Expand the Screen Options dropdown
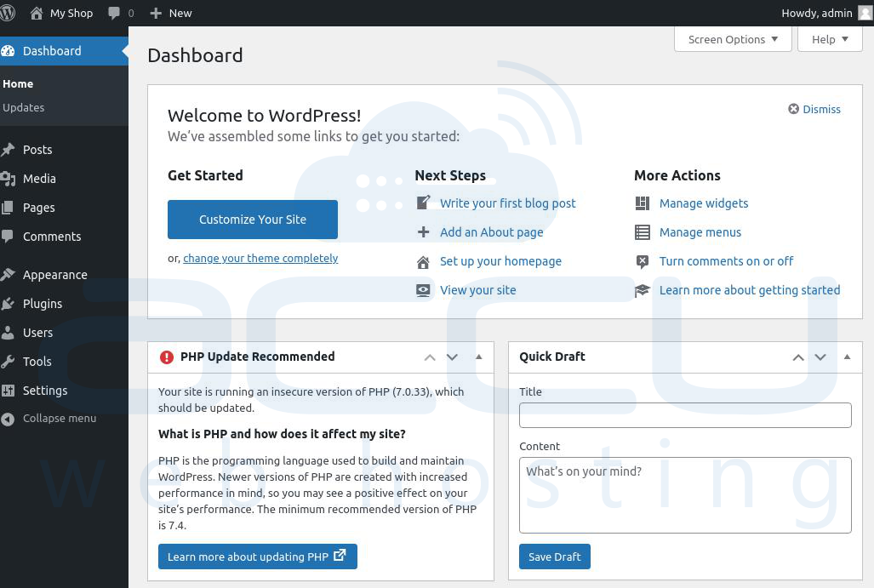The width and height of the screenshot is (874, 588). pos(733,40)
